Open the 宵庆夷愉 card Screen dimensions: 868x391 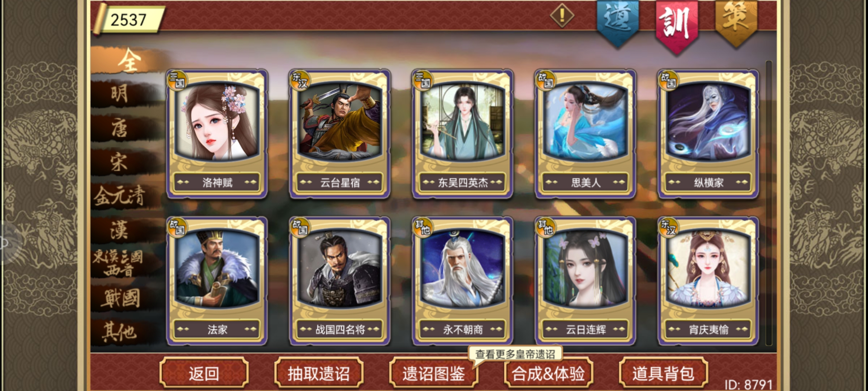click(708, 281)
